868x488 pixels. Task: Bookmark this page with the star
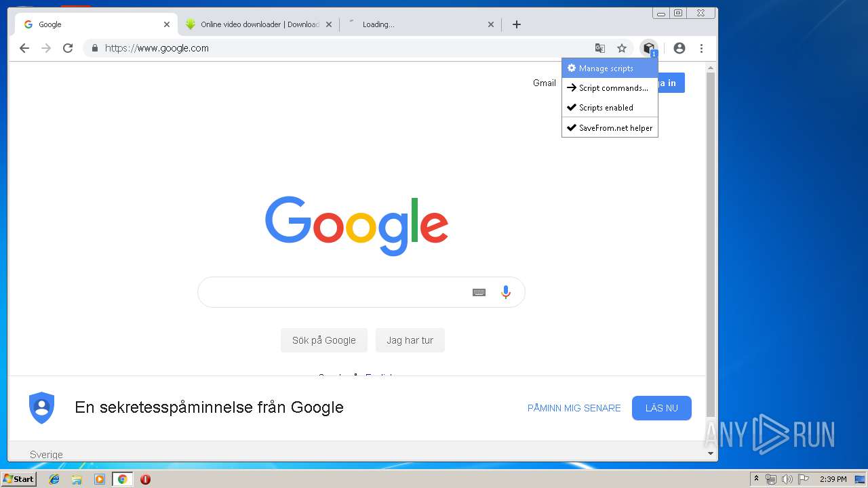coord(622,48)
